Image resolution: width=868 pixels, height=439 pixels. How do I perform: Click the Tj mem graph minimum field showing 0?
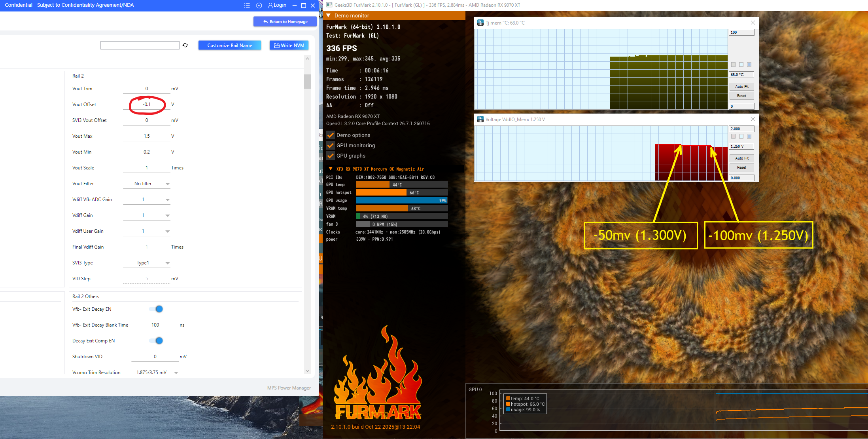741,106
